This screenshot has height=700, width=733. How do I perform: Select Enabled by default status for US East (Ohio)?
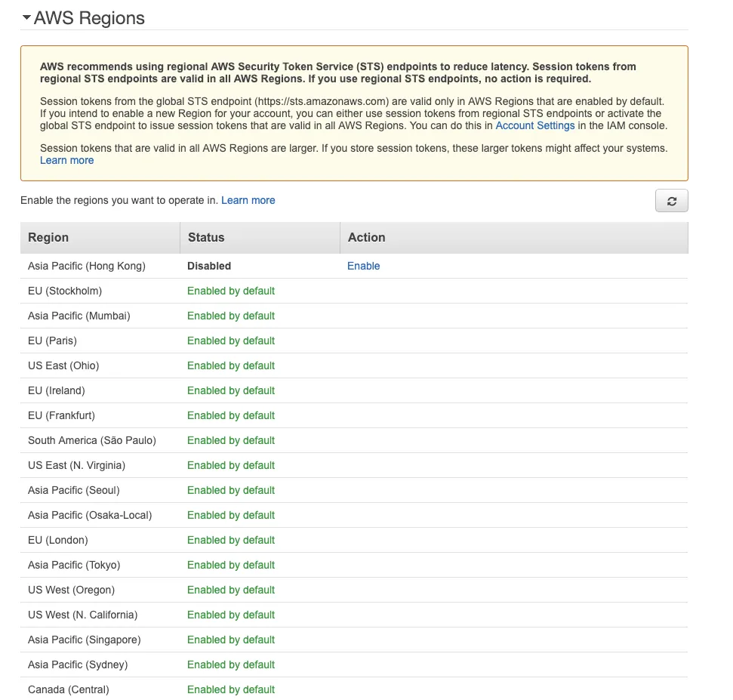[x=231, y=365]
